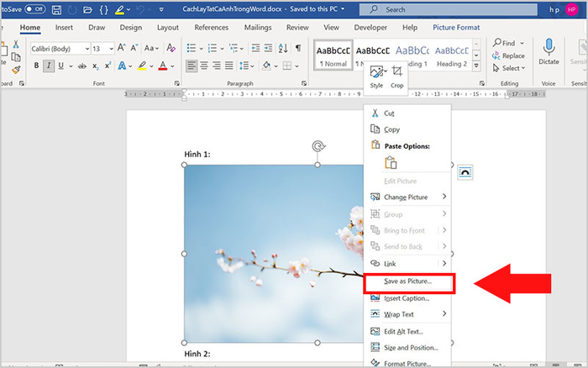Click the Multilevel List icon
This screenshot has width=588, height=368.
pyautogui.click(x=234, y=48)
